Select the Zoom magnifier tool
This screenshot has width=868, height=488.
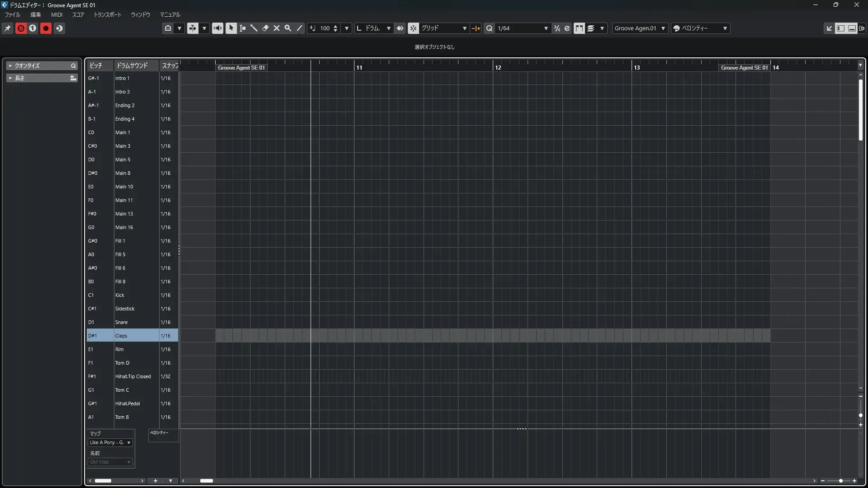288,28
